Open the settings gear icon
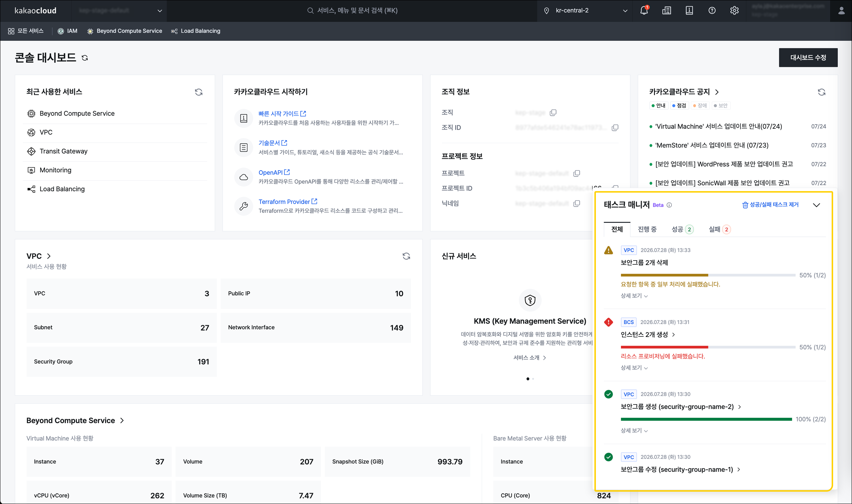Screen dimensions: 852x504 point(734,11)
